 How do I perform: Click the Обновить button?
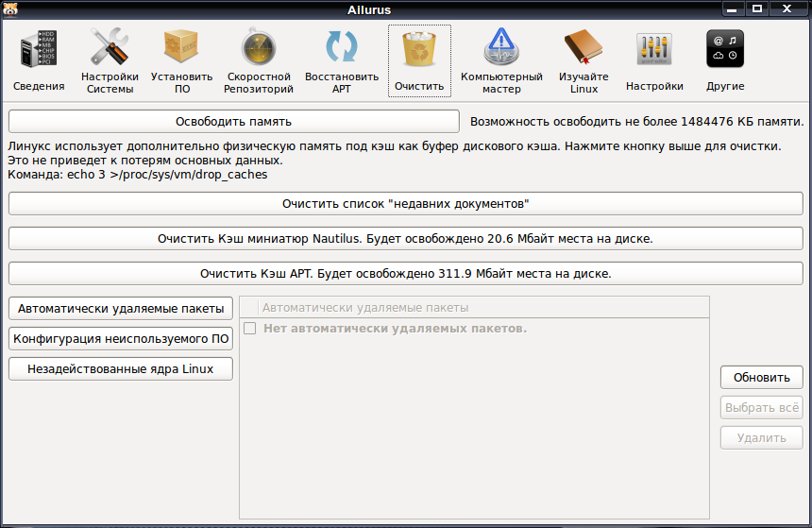coord(761,377)
